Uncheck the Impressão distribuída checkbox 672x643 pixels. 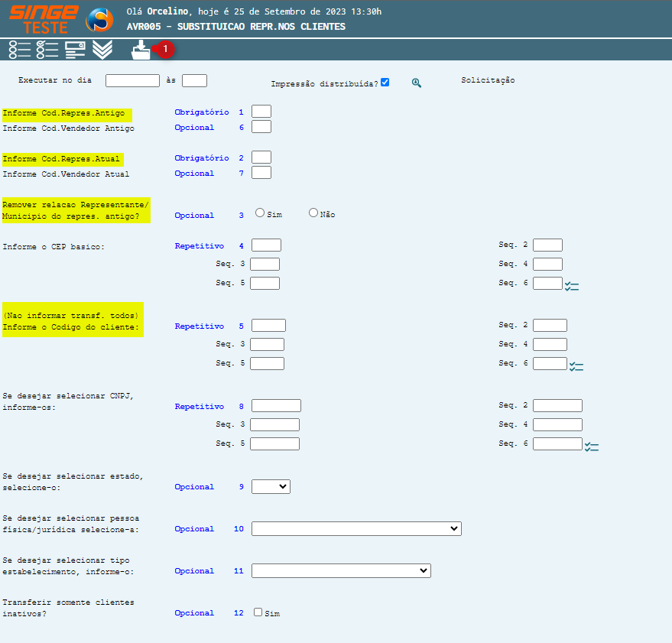point(385,82)
